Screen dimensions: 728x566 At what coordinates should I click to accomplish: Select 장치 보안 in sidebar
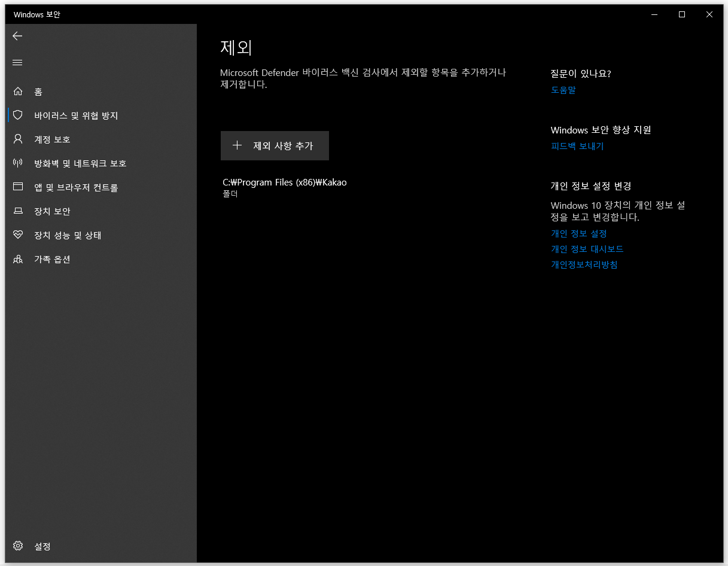(x=52, y=211)
